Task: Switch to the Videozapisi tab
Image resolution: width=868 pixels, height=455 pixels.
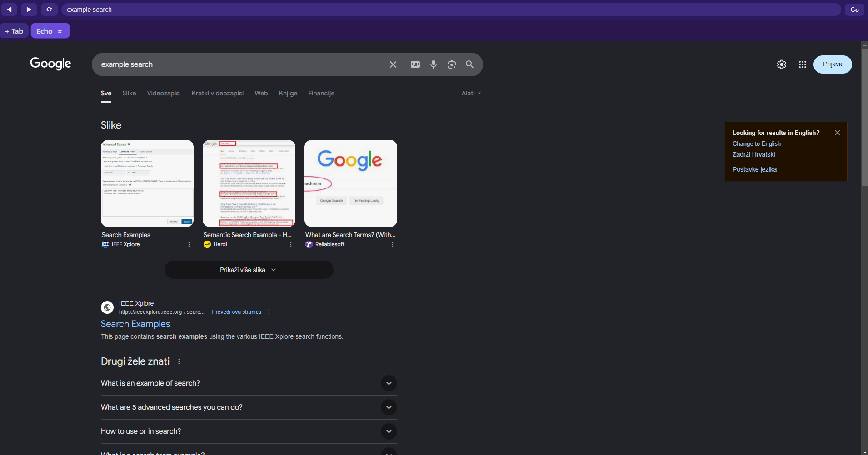Action: click(x=164, y=93)
